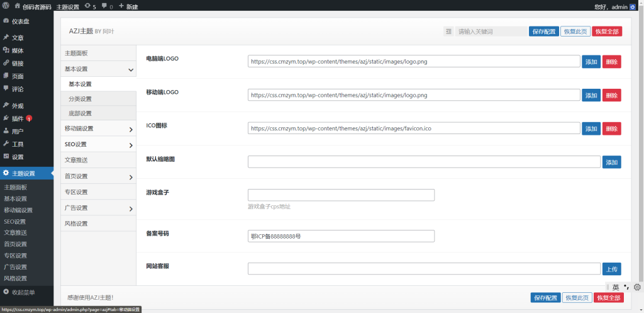
Task: Select the 风格设置 tab
Action: click(76, 224)
